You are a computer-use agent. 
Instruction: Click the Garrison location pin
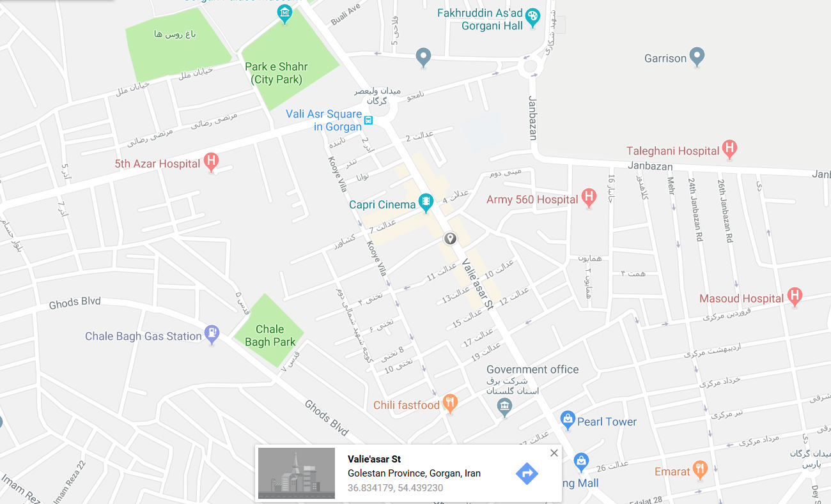(x=697, y=57)
